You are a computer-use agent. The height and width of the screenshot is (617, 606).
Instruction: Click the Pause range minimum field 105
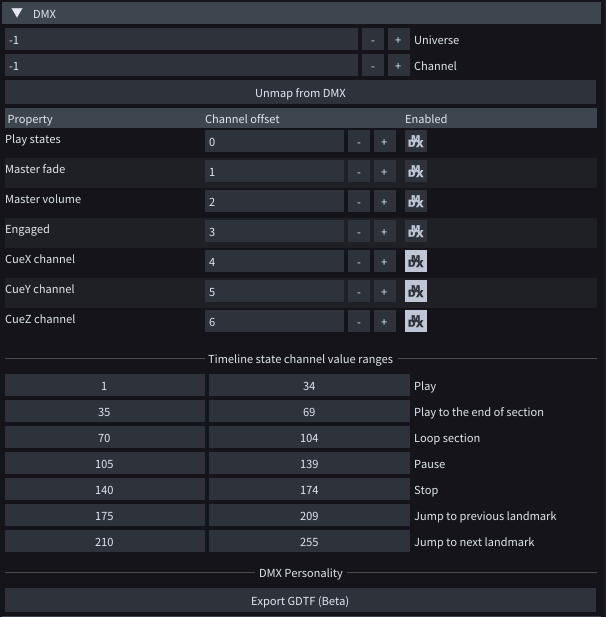click(104, 464)
